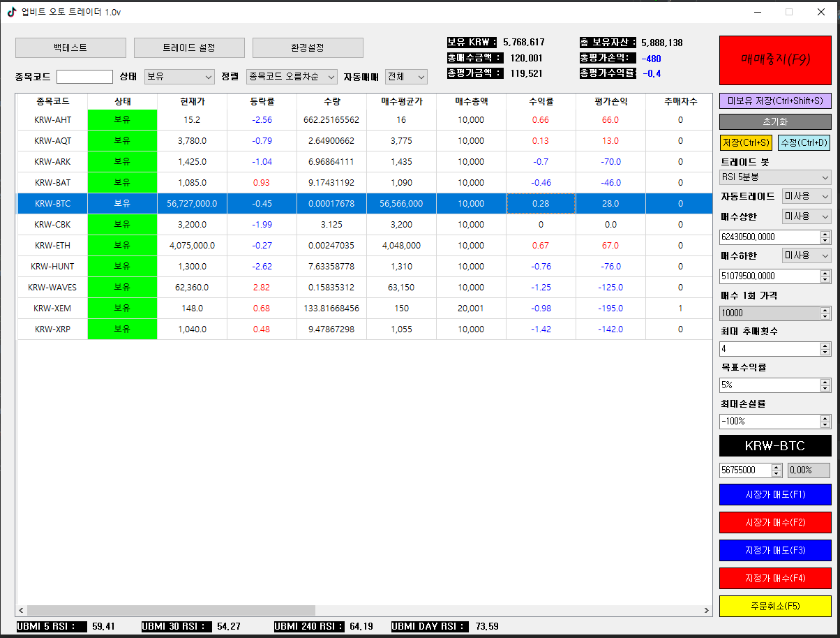Select the KRW-AHT row
Image resolution: width=840 pixels, height=638 pixels.
[365, 120]
